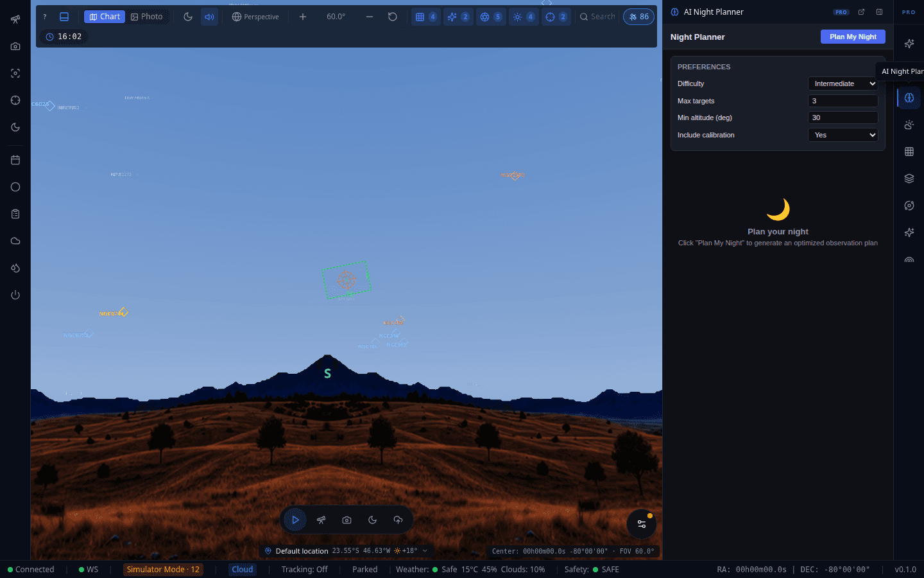Open the grid table panel in right rail

pyautogui.click(x=909, y=152)
